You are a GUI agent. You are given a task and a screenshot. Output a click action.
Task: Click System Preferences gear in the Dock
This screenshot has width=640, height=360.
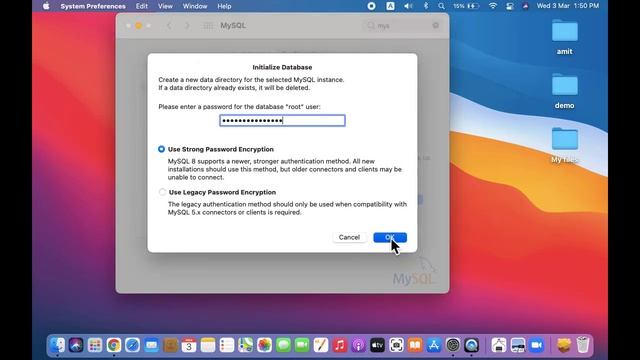pos(453,345)
